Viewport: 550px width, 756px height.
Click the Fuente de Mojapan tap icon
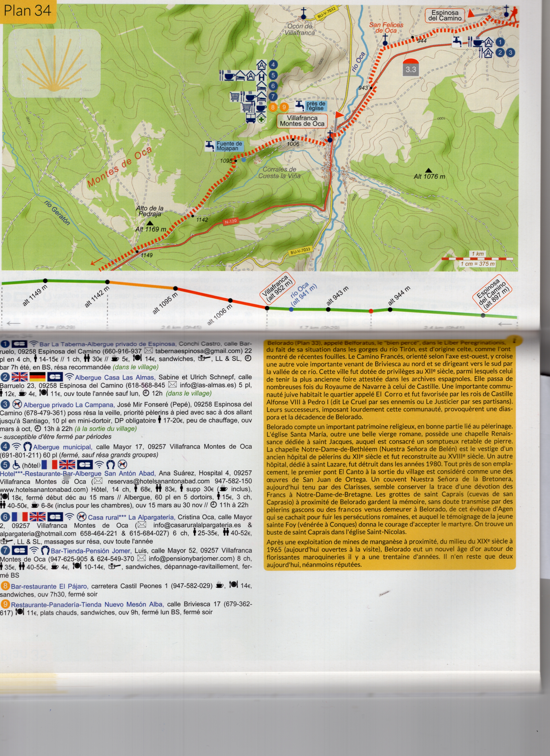pyautogui.click(x=210, y=146)
